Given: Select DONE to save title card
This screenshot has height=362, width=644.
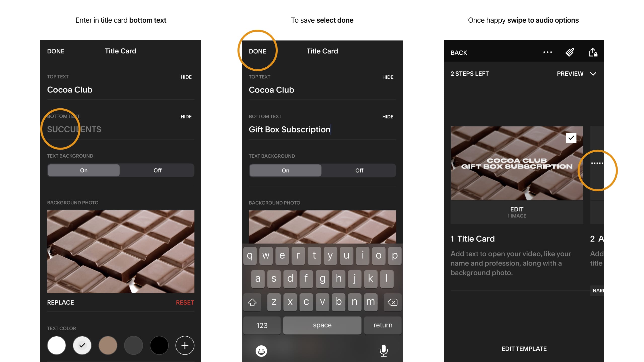Looking at the screenshot, I should (257, 51).
